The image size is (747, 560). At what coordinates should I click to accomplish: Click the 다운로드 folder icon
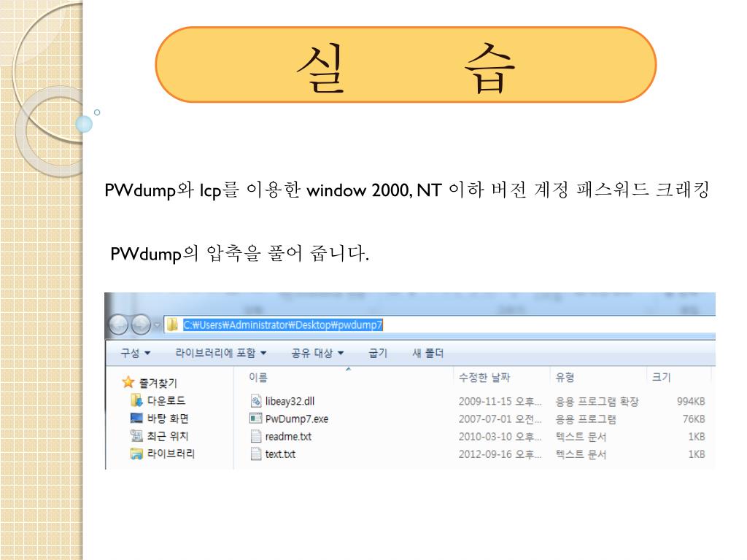pos(136,400)
